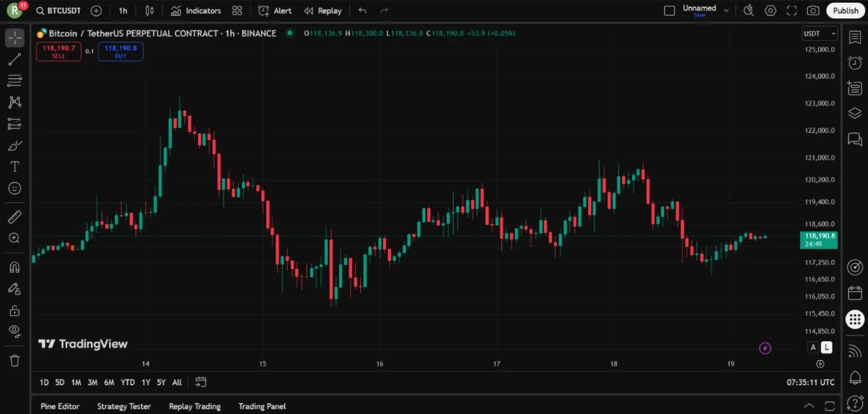Open the layout setup square icon
This screenshot has width=868, height=414.
point(669,11)
